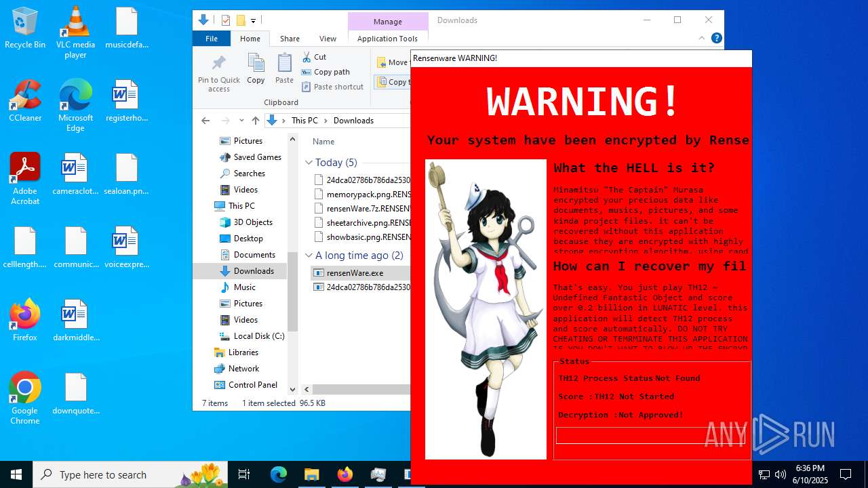Click the Properties quick access icon
This screenshot has height=488, width=868.
pos(226,20)
